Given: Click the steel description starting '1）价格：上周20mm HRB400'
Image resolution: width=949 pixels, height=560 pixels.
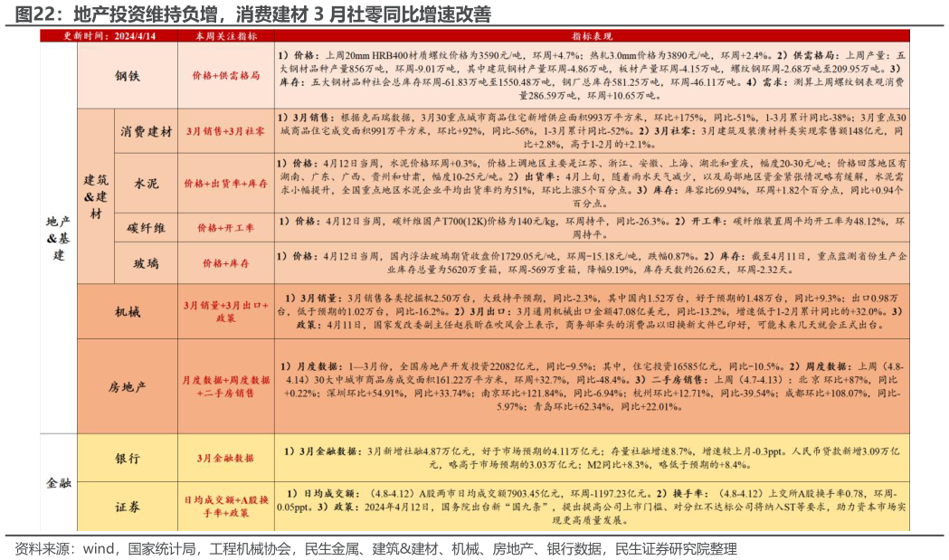Looking at the screenshot, I should pyautogui.click(x=592, y=76).
